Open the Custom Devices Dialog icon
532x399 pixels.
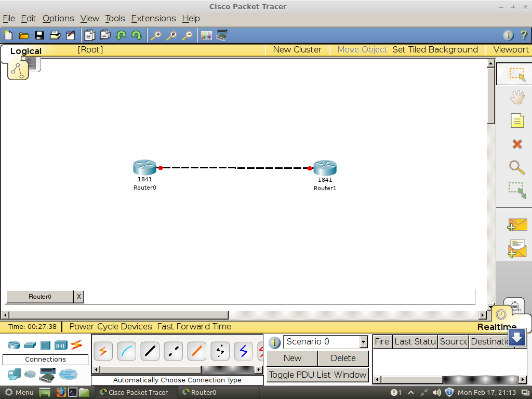[x=221, y=35]
